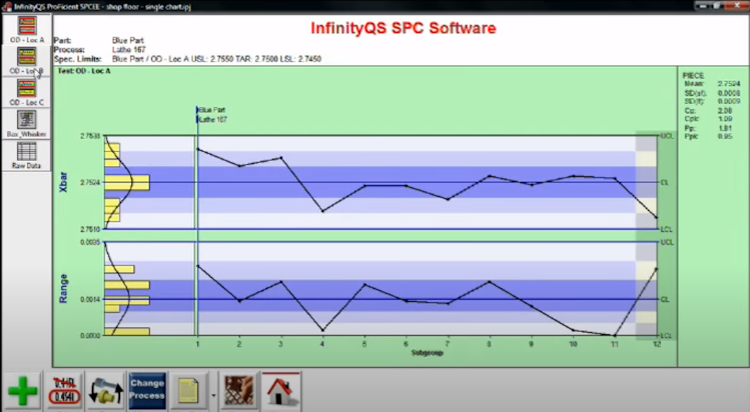Viewport: 750px width, 412px height.
Task: Click the Xbar upper limit value 2.7538
Action: (x=90, y=136)
